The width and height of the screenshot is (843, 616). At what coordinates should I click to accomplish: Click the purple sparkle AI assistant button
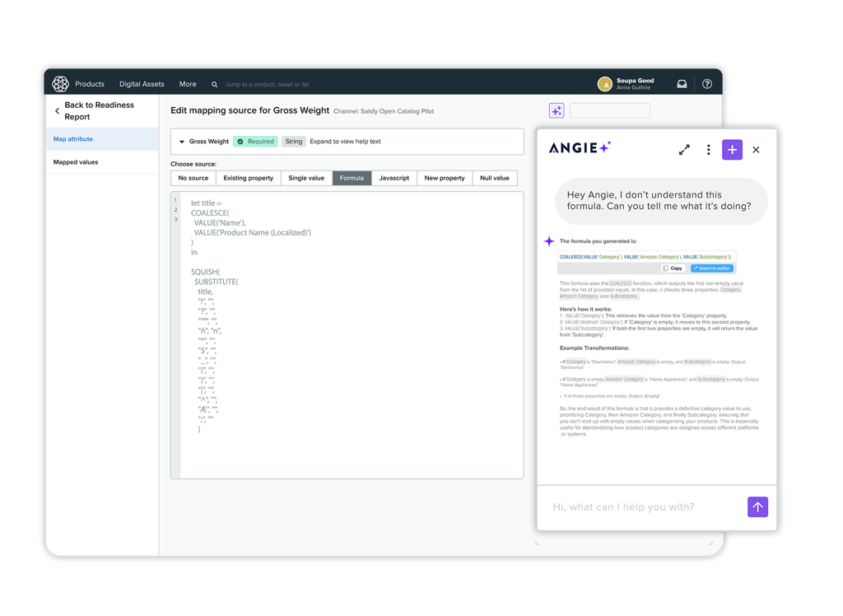[556, 110]
